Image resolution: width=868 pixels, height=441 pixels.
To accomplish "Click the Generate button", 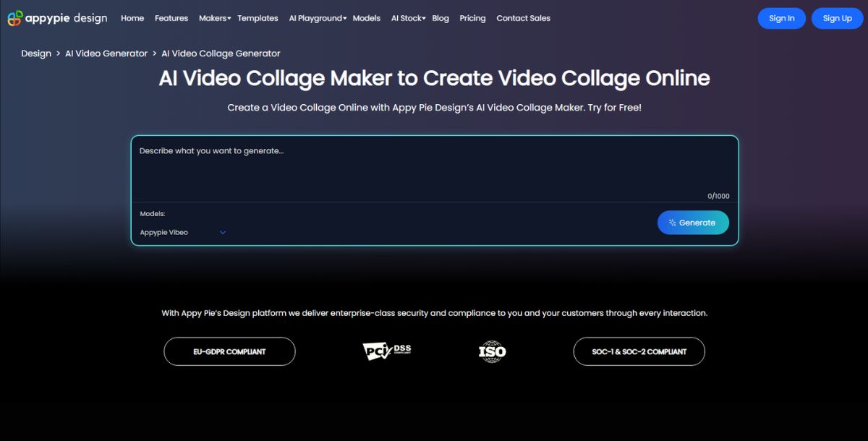I will coord(693,223).
